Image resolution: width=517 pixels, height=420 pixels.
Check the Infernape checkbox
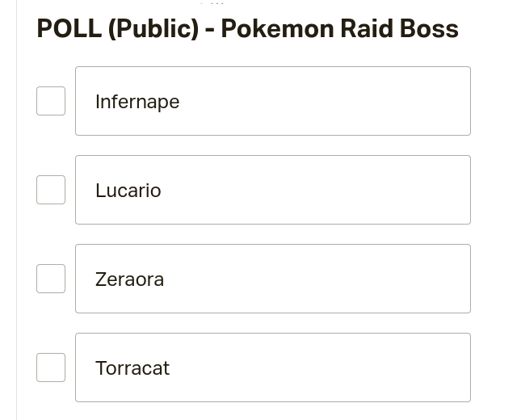coord(51,101)
